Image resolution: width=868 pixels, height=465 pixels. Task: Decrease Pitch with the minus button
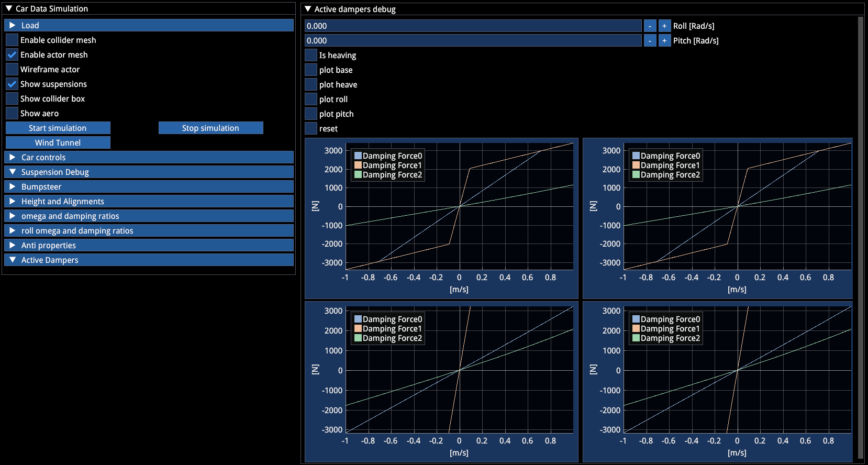pyautogui.click(x=650, y=40)
